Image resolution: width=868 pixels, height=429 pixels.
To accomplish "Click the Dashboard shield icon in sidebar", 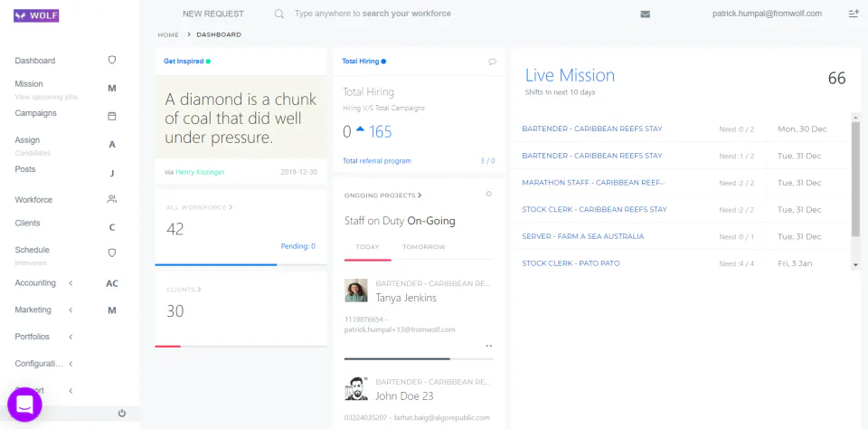I will coord(112,61).
